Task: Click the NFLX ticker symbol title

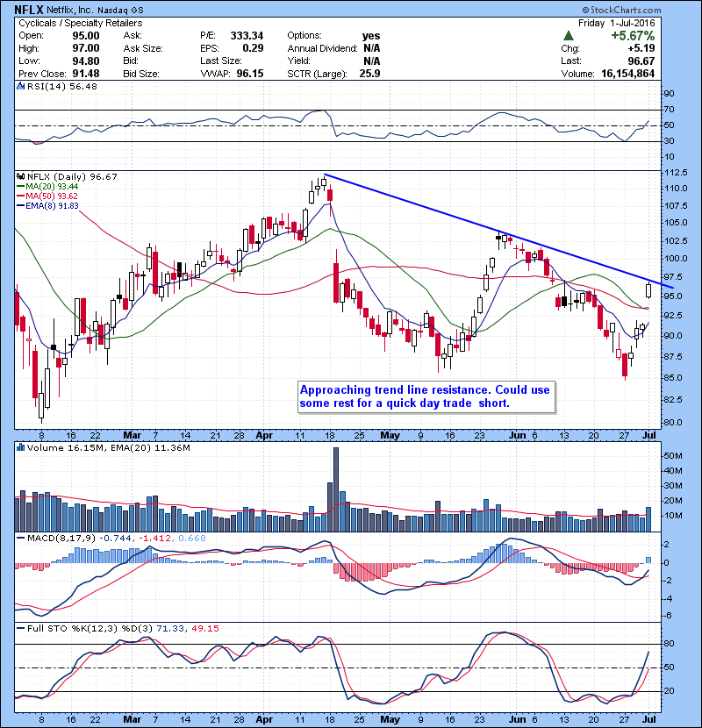Action: tap(29, 10)
